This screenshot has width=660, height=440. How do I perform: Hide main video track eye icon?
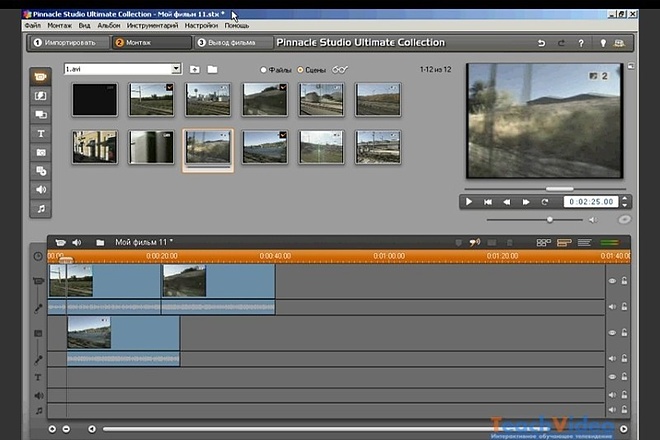pyautogui.click(x=612, y=281)
